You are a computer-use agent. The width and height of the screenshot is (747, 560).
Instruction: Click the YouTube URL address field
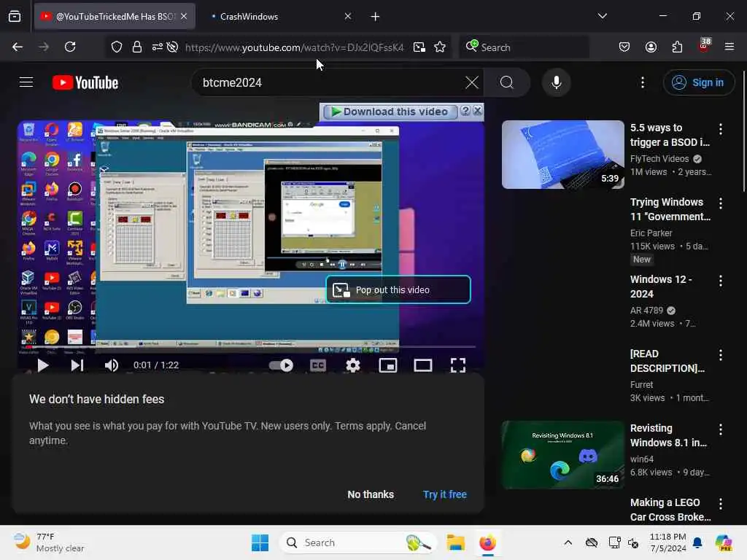pos(294,47)
